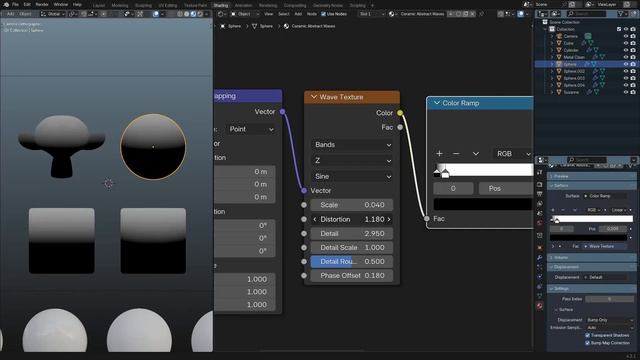This screenshot has height=360, width=640.
Task: Open the Window menu
Action: pos(61,4)
